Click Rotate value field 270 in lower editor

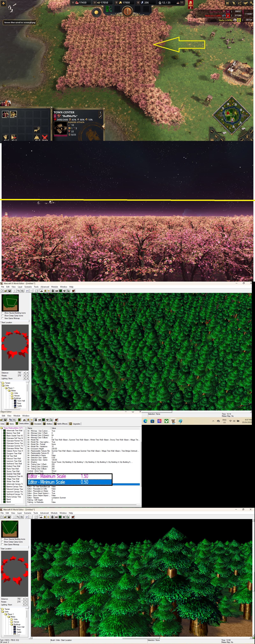tap(19, 602)
